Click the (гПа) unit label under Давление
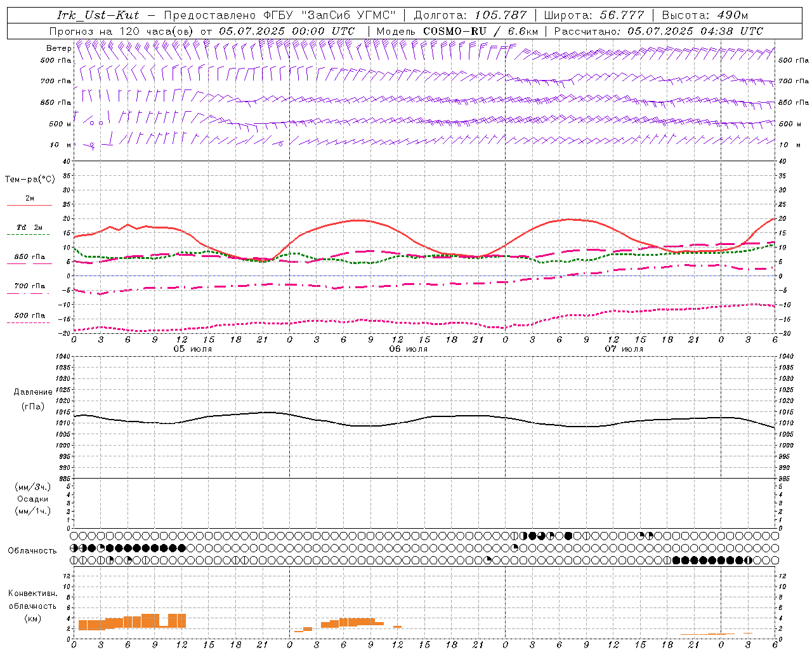This screenshot has width=812, height=650. coord(33,406)
